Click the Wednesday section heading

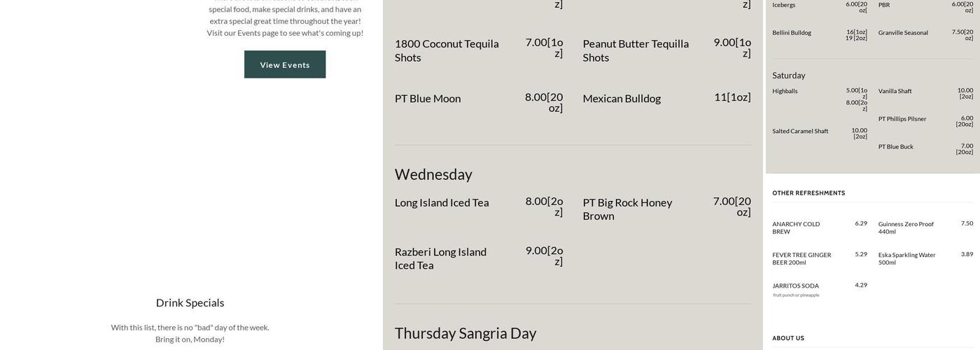point(433,174)
